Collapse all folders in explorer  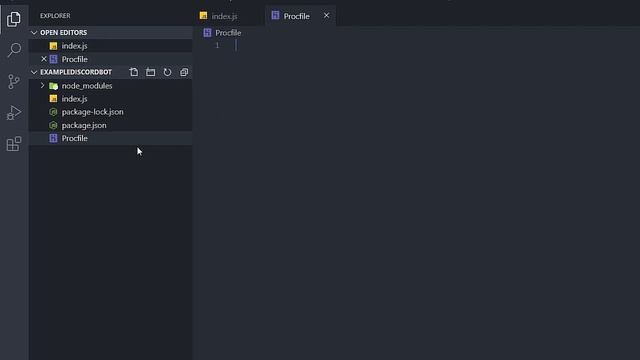pyautogui.click(x=184, y=72)
